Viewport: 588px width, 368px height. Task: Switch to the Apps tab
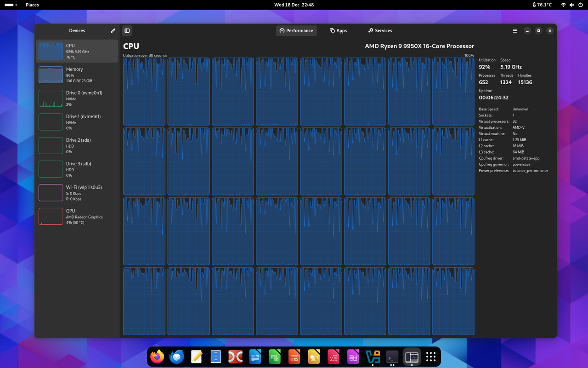(x=338, y=31)
